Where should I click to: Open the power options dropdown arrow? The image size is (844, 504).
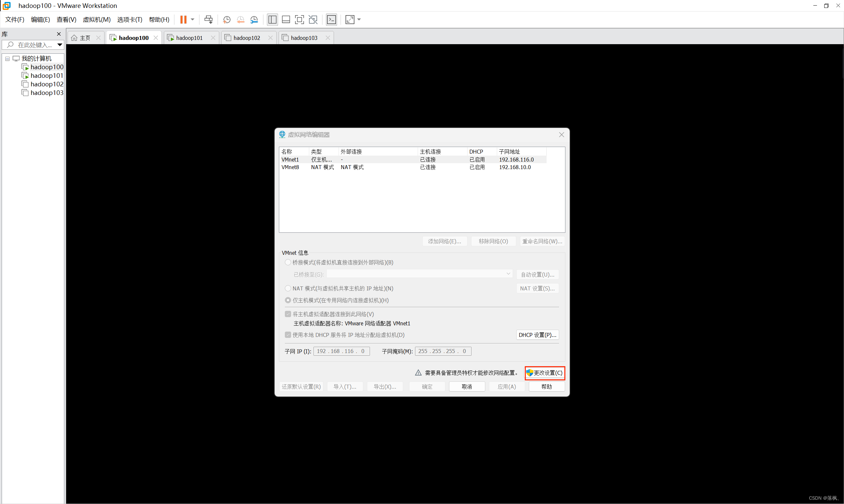click(193, 19)
